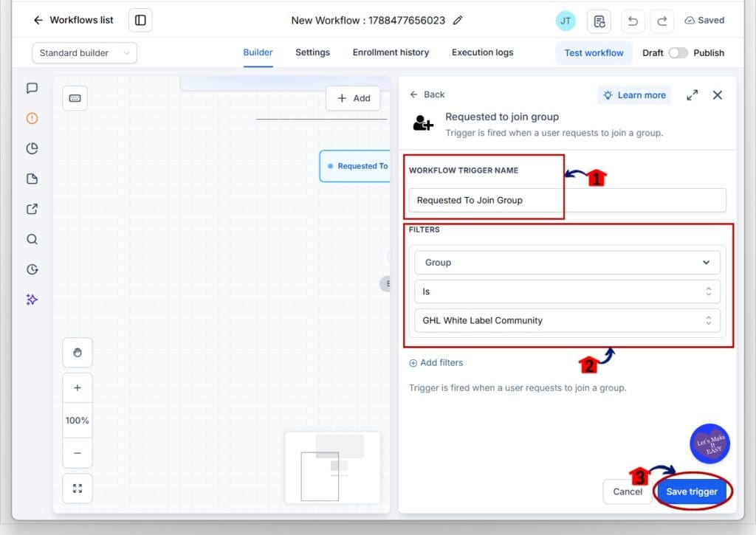Screen dimensions: 756x535
Task: Open the Group filter dropdown
Action: click(567, 263)
